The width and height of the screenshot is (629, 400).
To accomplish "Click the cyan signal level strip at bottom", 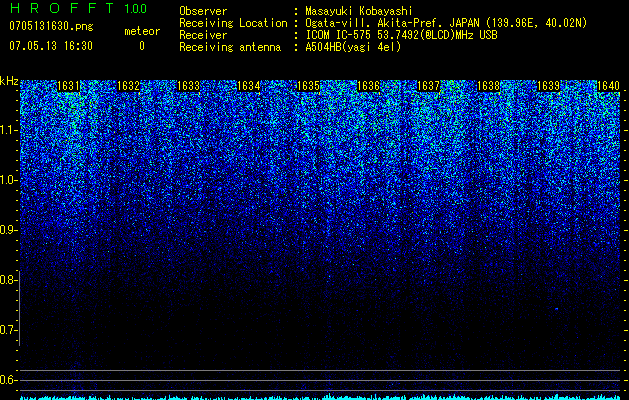I will tap(320, 397).
